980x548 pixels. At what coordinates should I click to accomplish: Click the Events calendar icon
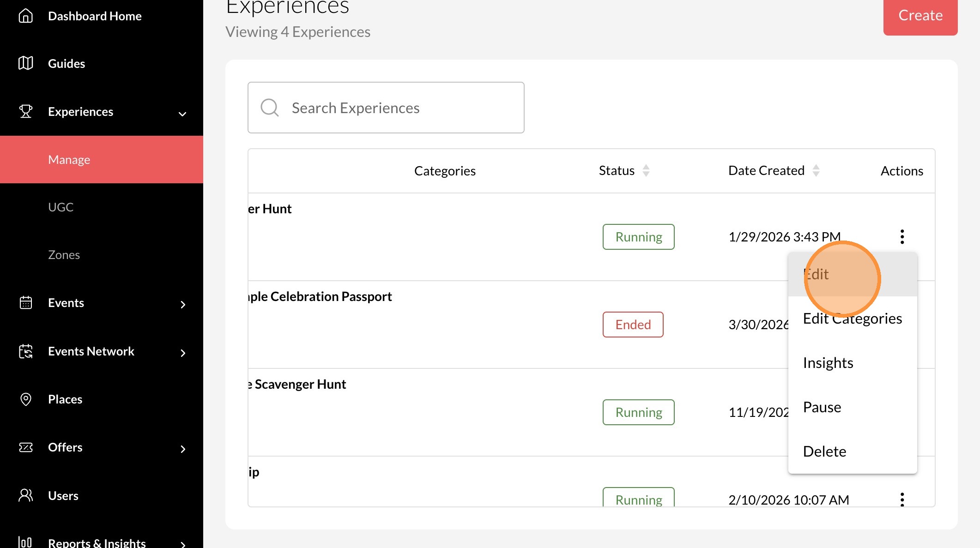26,303
